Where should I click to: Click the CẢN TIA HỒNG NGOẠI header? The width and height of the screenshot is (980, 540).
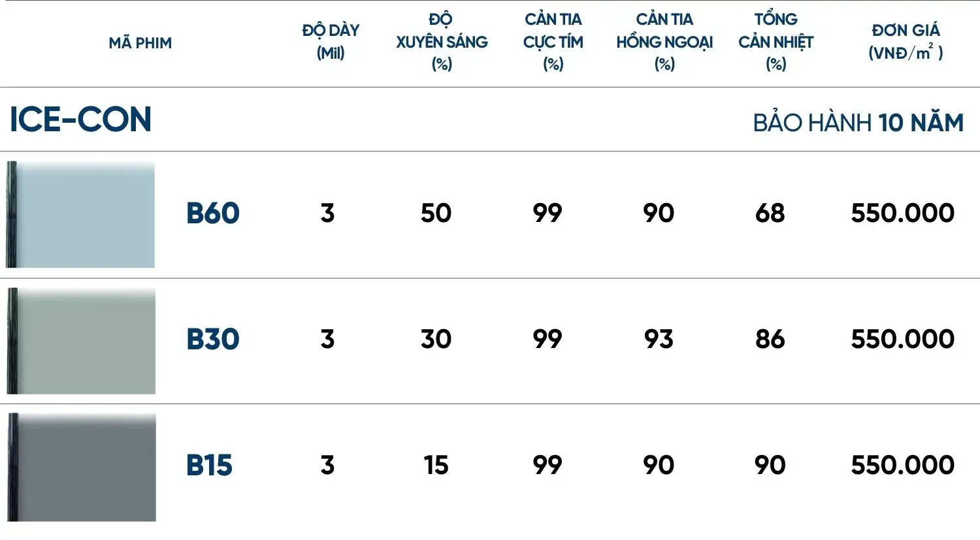tap(664, 42)
